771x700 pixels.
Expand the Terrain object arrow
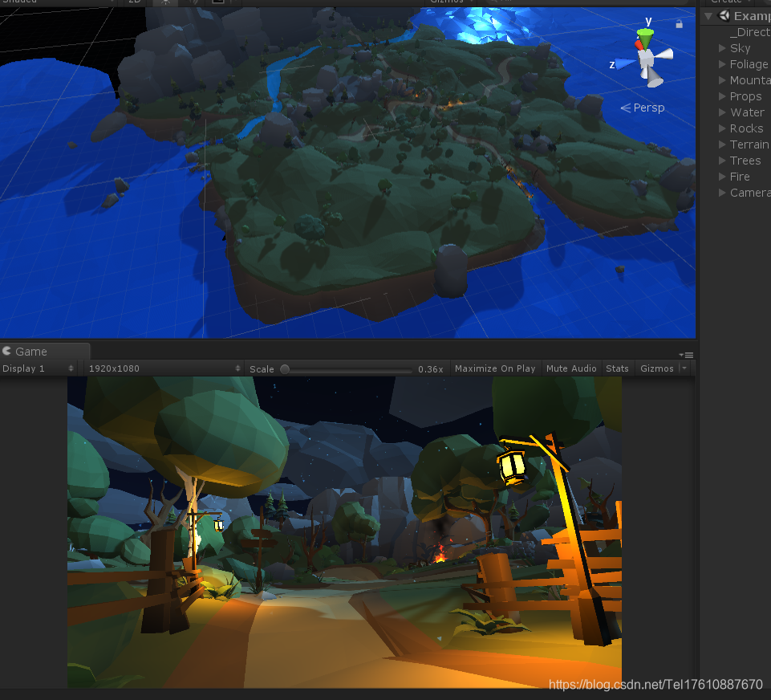click(x=722, y=144)
